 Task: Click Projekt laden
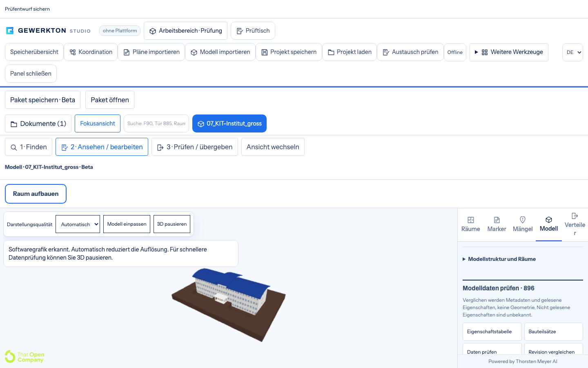point(350,52)
